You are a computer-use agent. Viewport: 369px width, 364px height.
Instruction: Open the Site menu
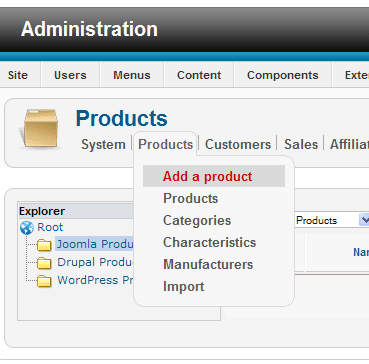coord(18,75)
